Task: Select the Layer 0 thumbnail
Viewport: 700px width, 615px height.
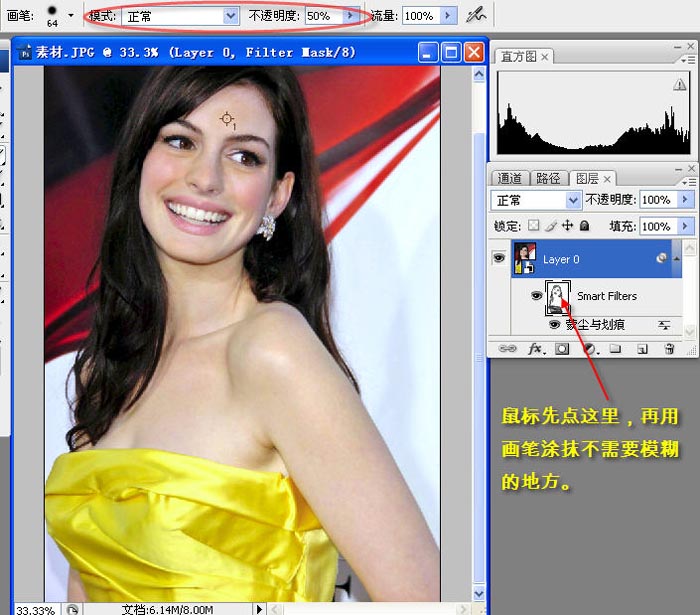Action: (x=525, y=258)
